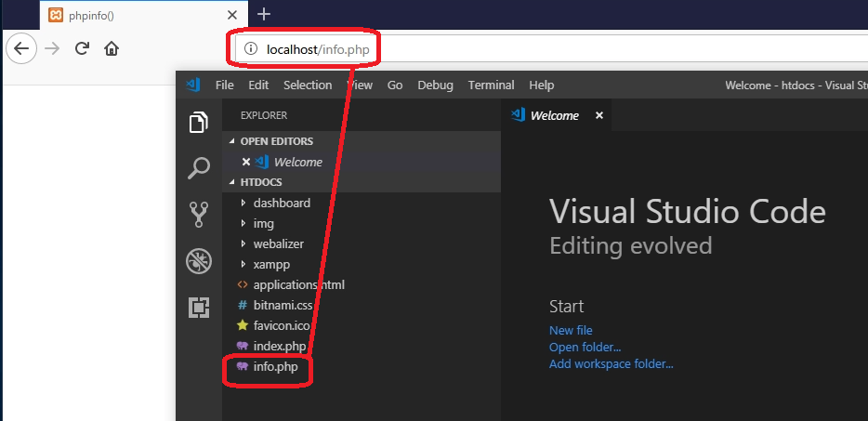
Task: Expand the webalizer folder
Action: point(362,243)
